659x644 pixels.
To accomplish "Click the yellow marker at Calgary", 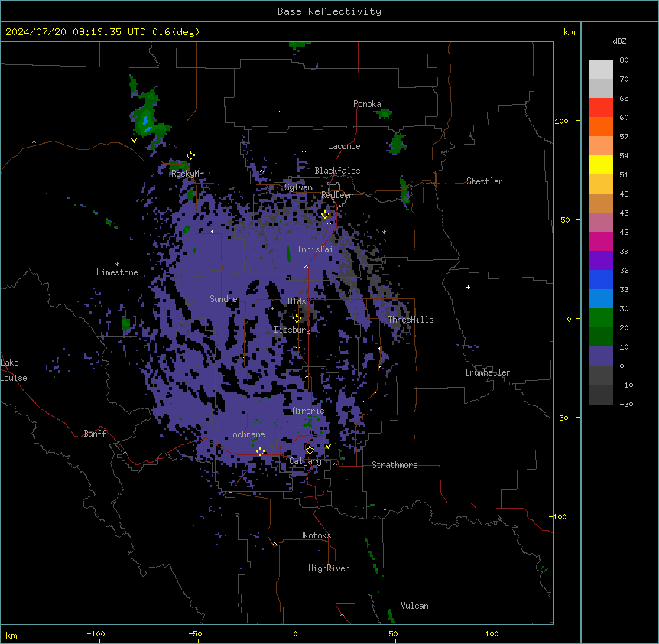I will tap(310, 450).
